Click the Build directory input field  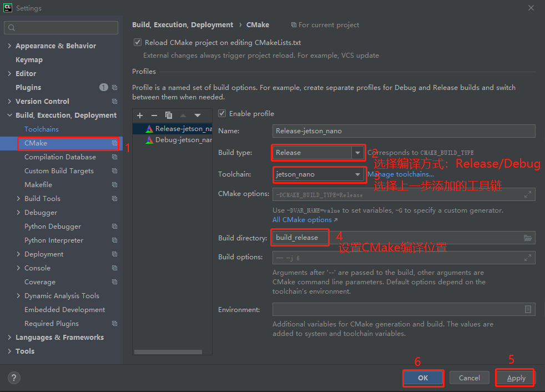pos(404,238)
